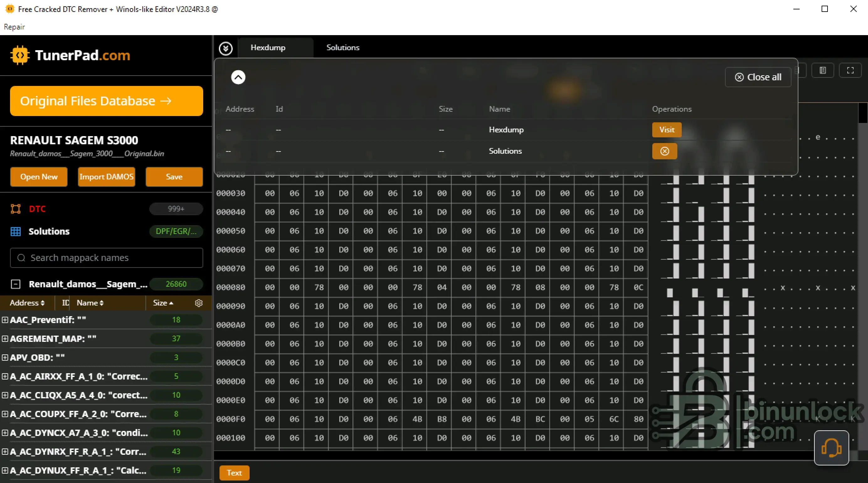The width and height of the screenshot is (868, 483).
Task: Click the column layout view icon
Action: pos(823,71)
